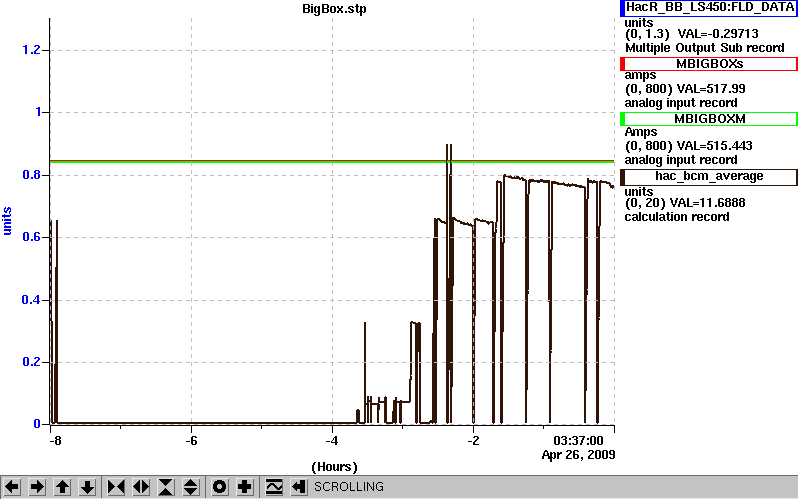Click the (Hours) x-axis label
Screen dimensions: 798x499
click(x=334, y=467)
